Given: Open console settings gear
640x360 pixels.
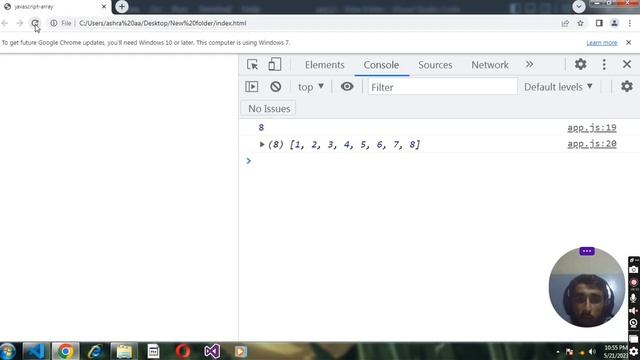Looking at the screenshot, I should [x=627, y=87].
